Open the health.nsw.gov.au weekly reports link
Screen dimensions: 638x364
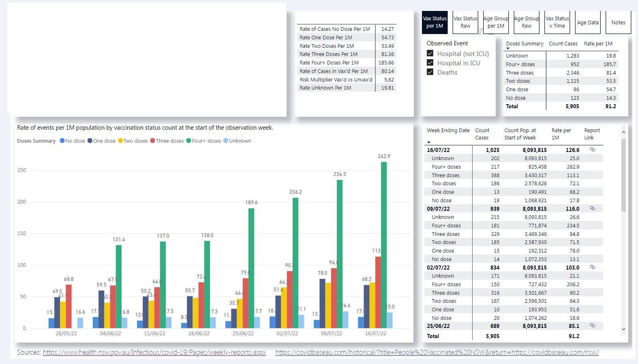(154, 352)
